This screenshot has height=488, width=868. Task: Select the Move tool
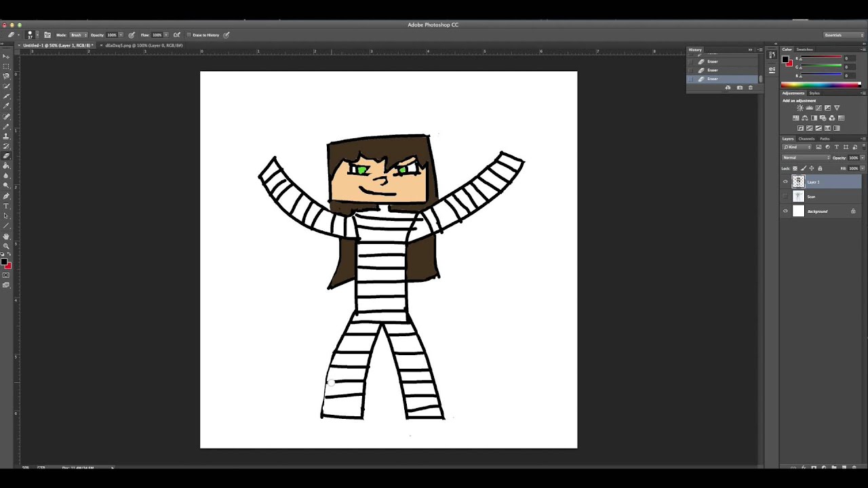[6, 56]
